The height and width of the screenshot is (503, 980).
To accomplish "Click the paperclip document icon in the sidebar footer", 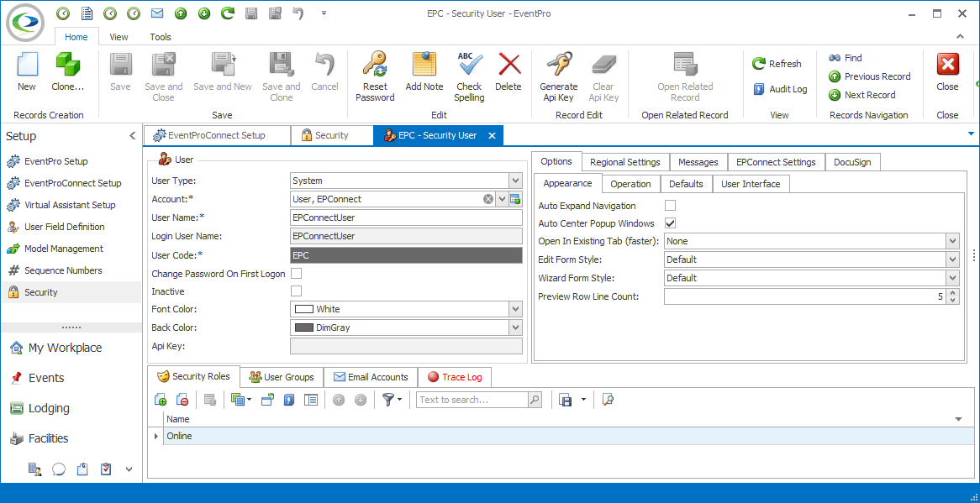I will 82,469.
